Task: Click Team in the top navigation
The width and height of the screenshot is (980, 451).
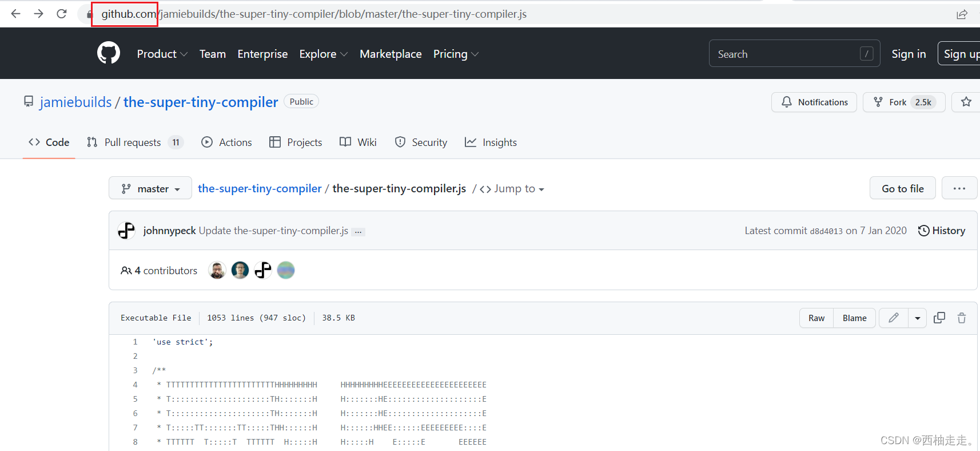Action: pos(213,54)
